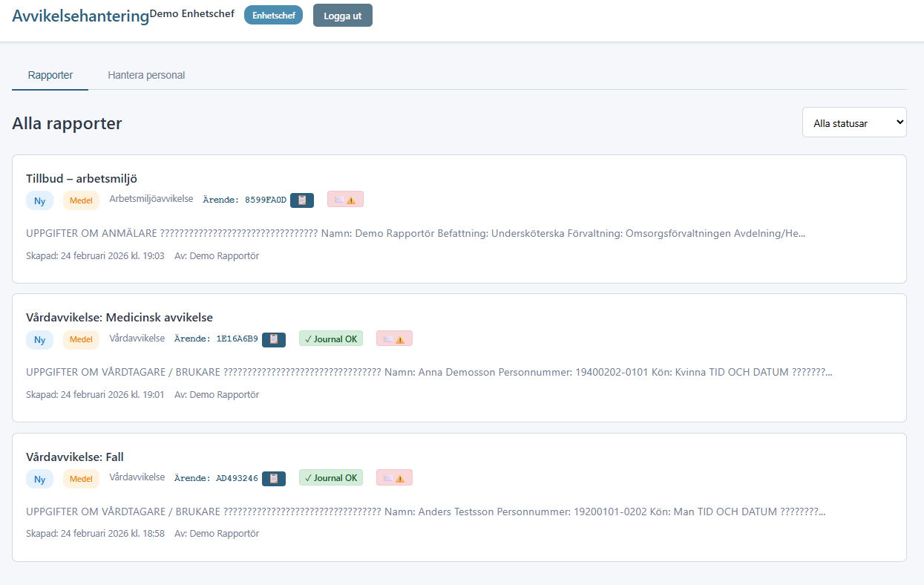
Task: Click Journal OK badge on Vårdavvikelse: Fall
Action: (x=331, y=477)
